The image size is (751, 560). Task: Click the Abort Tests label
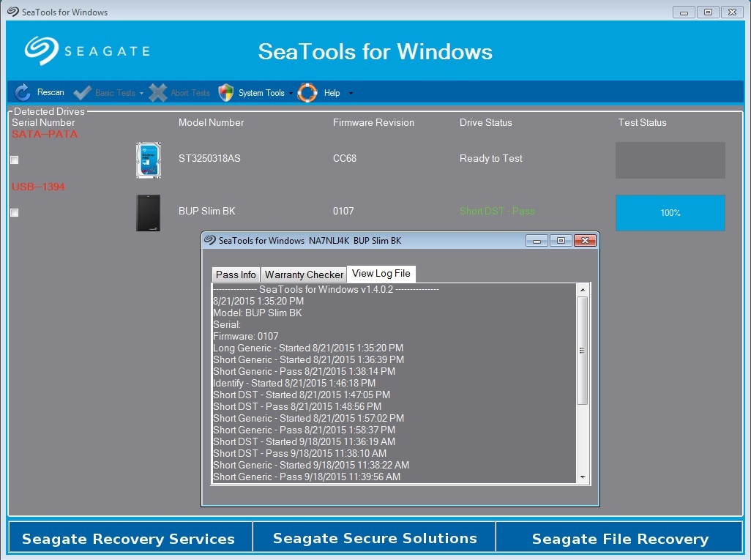(190, 93)
